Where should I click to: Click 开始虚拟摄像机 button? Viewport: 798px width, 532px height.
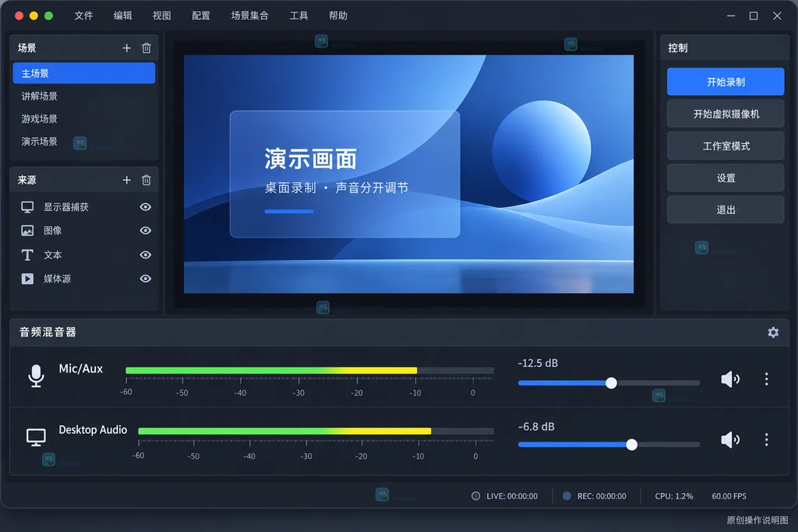pos(726,114)
